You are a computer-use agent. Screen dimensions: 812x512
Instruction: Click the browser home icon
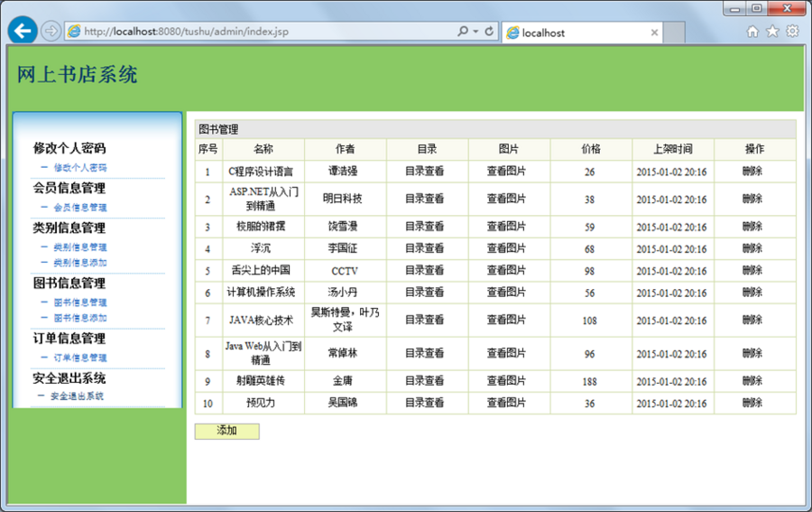tap(752, 32)
